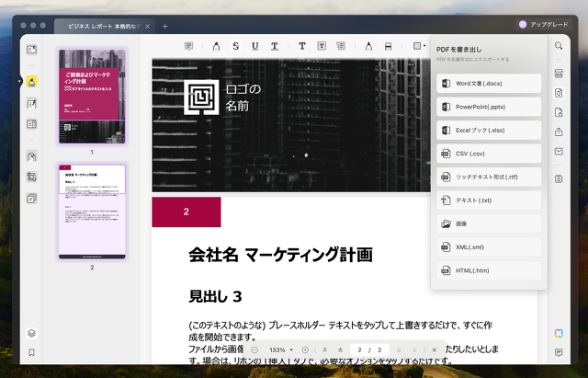588x378 pixels.
Task: Click the ロゴの名前 logo text
Action: click(x=243, y=97)
